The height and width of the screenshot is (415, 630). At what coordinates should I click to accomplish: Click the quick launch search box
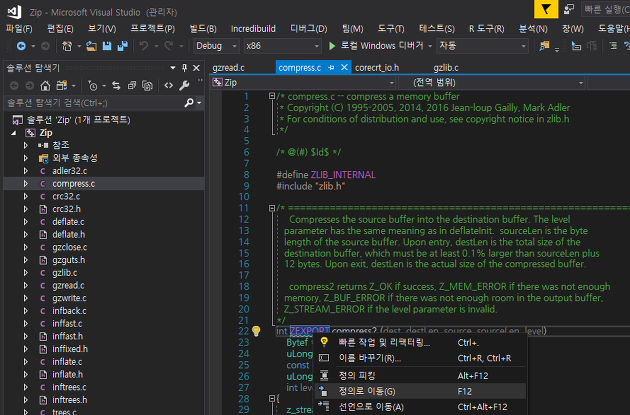click(606, 10)
